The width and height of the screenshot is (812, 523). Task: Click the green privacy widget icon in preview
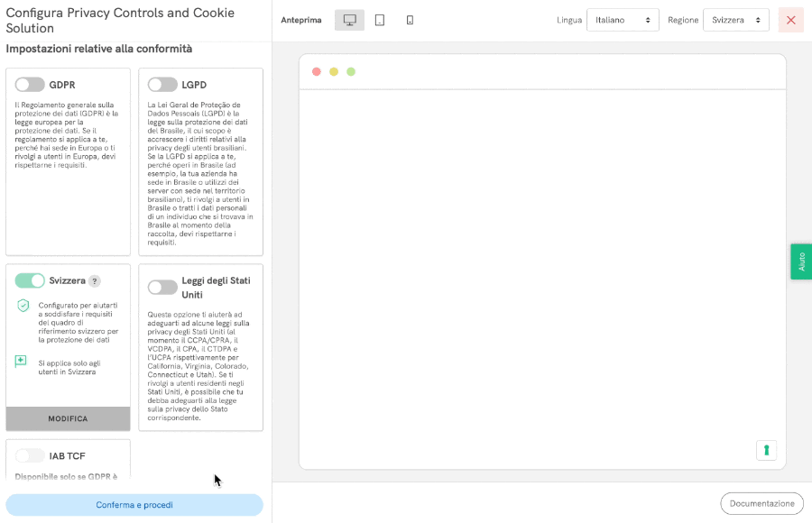point(765,450)
